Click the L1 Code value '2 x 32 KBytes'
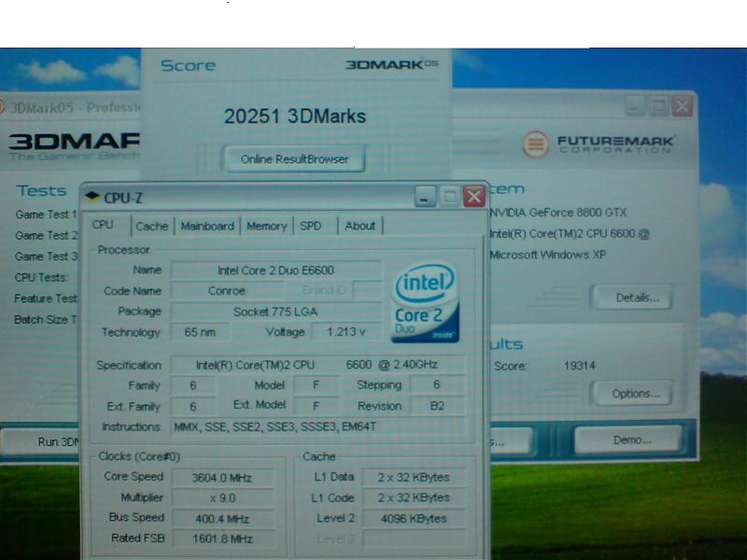This screenshot has height=560, width=747. point(414,497)
